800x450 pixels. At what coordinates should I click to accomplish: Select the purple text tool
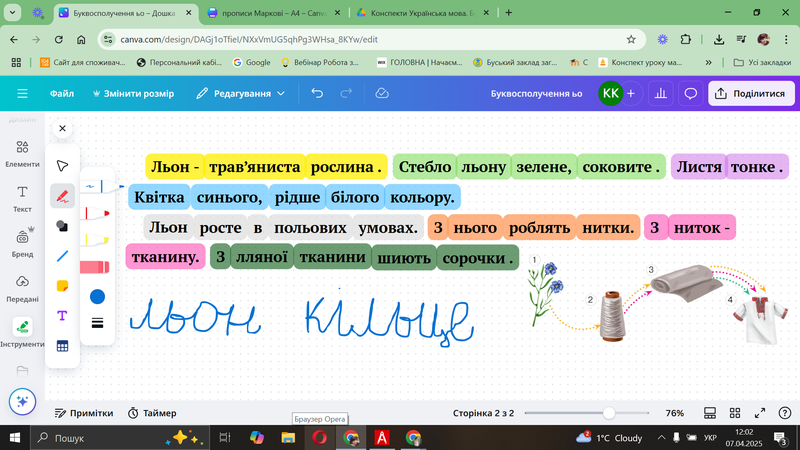62,316
